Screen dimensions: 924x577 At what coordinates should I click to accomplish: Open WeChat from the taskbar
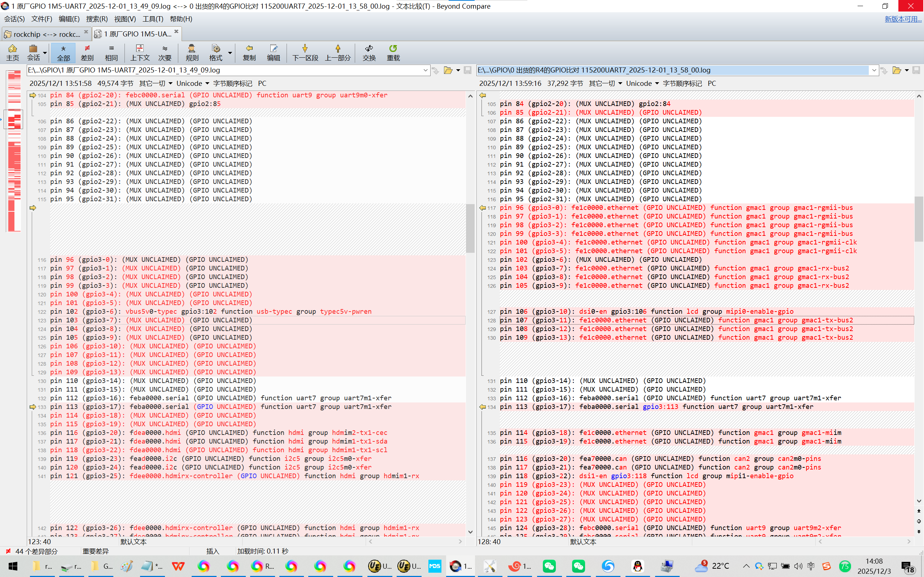click(x=549, y=566)
